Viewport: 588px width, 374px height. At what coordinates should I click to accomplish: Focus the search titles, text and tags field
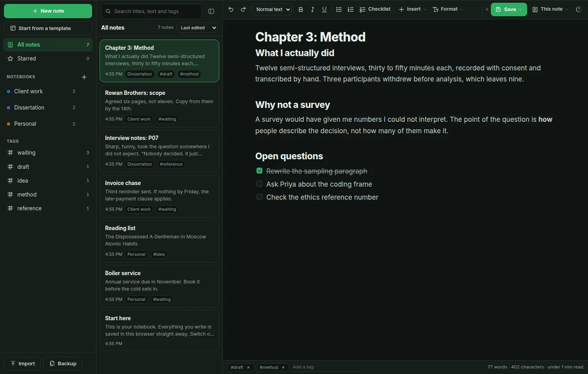point(151,11)
